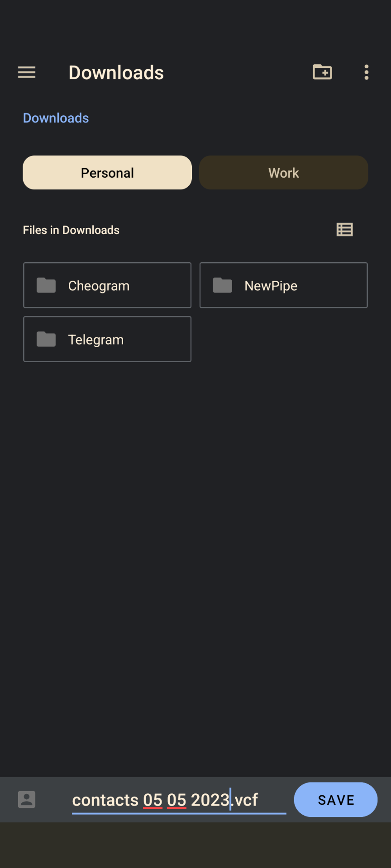The image size is (391, 868).
Task: Place cursor on the .vcf extension text
Action: click(245, 800)
